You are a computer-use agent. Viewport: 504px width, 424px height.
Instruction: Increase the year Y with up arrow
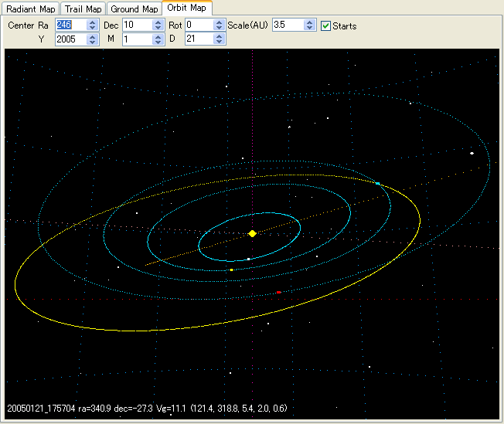pyautogui.click(x=92, y=36)
